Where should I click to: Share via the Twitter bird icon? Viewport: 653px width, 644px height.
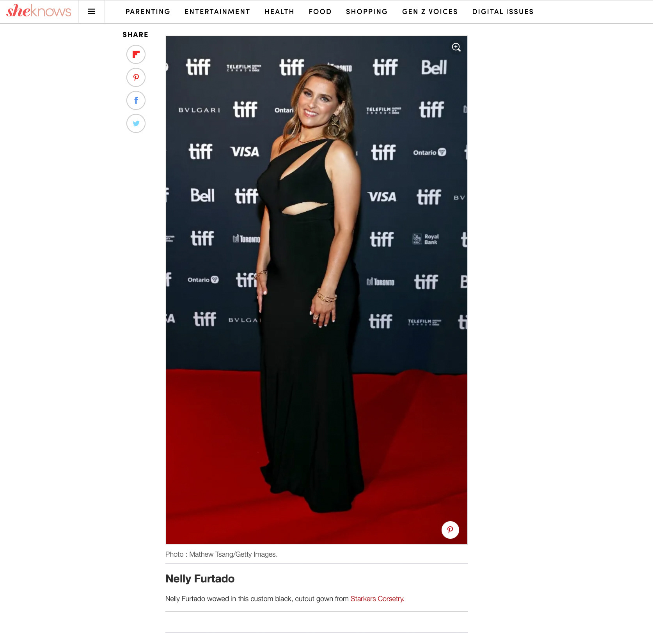coord(136,123)
